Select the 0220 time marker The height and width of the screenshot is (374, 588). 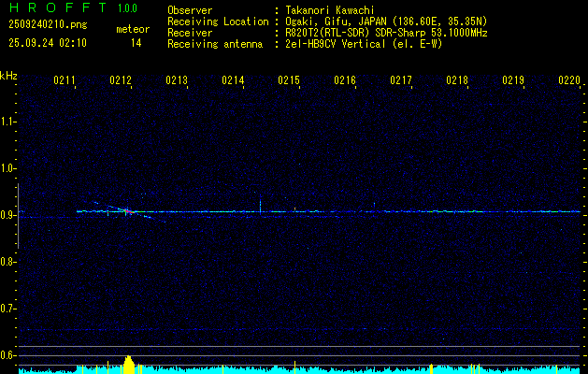[x=569, y=81]
